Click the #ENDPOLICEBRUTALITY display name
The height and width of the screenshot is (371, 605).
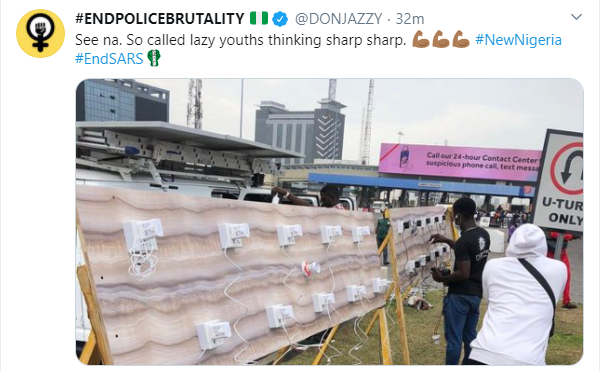[160, 19]
